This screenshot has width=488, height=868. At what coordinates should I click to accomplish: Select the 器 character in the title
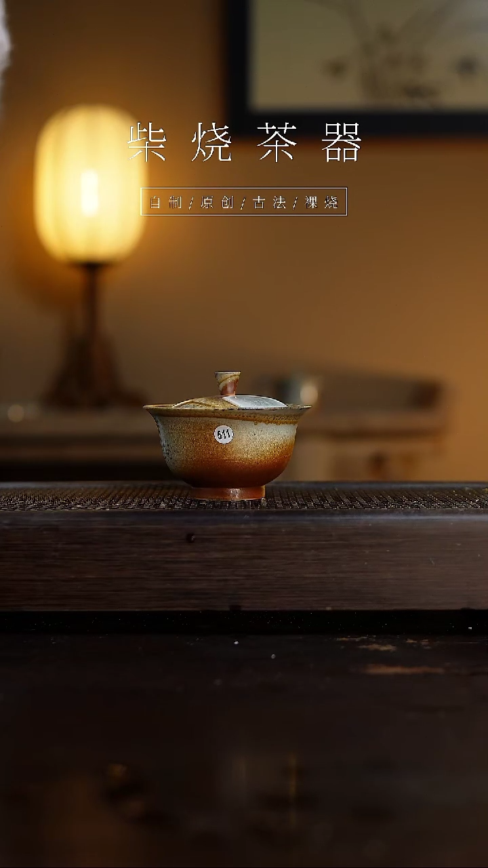click(x=342, y=142)
